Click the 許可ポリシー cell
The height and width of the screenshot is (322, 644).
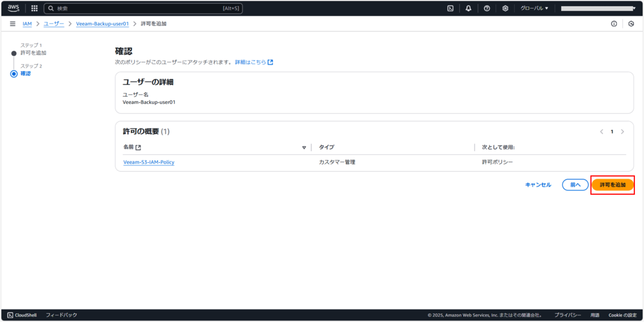pos(497,162)
